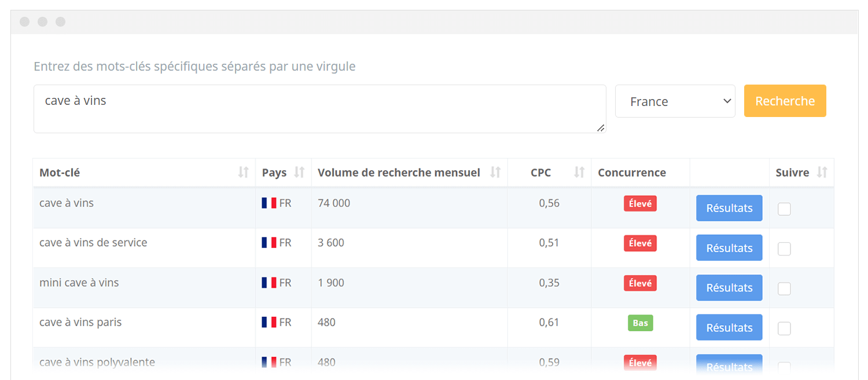Screen dimensions: 868x380
Task: Click the Volume de recherche mensuel header
Action: (399, 173)
